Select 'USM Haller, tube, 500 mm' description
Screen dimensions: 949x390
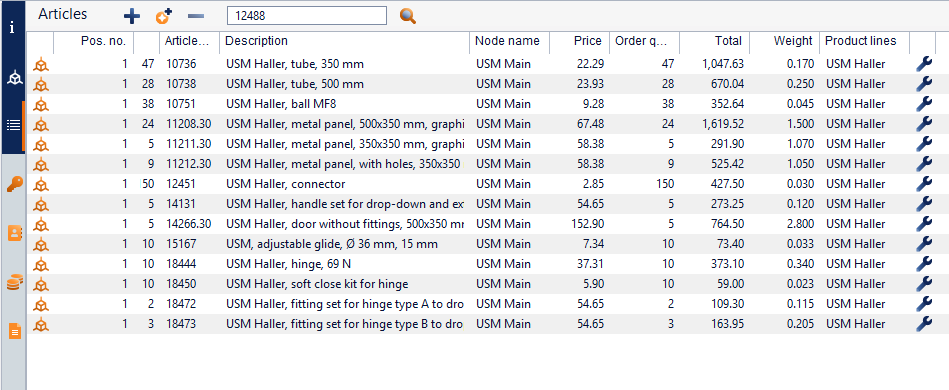[x=295, y=84]
